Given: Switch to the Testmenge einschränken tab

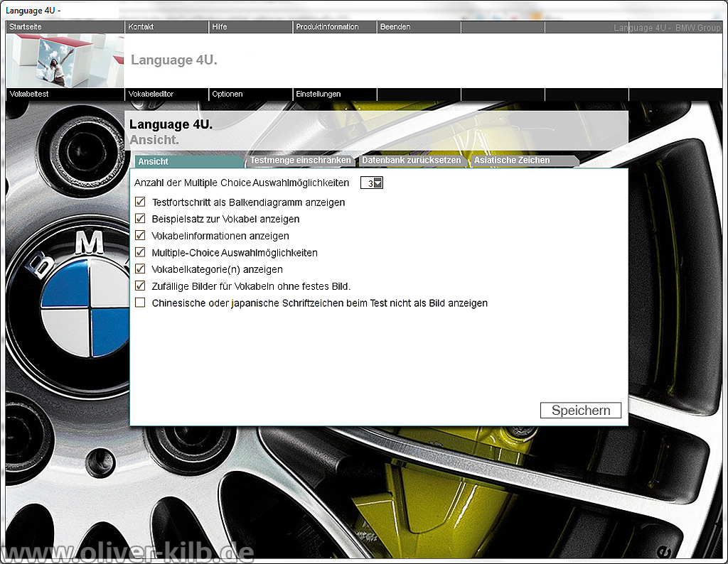Looking at the screenshot, I should pyautogui.click(x=301, y=161).
